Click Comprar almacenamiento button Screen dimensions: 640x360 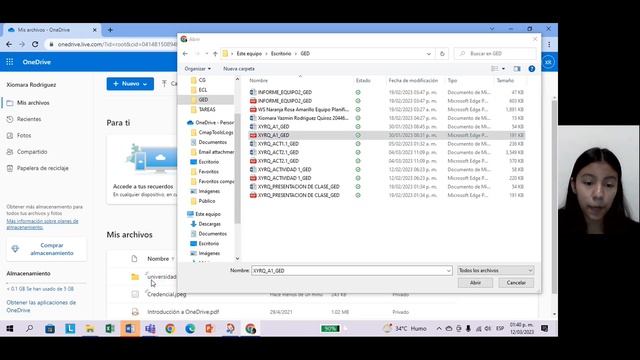click(47, 249)
